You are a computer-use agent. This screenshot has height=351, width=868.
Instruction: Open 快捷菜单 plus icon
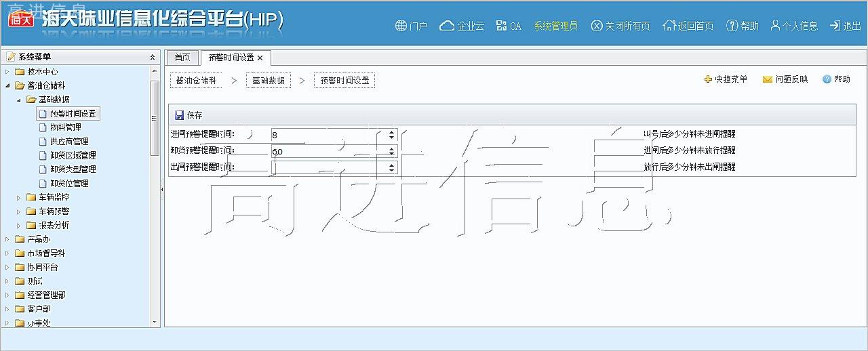point(708,79)
